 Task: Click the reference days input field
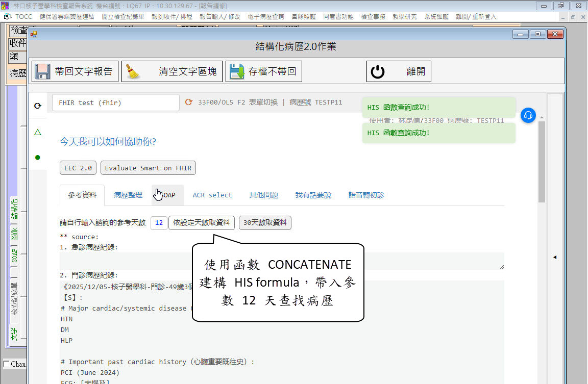coord(159,223)
